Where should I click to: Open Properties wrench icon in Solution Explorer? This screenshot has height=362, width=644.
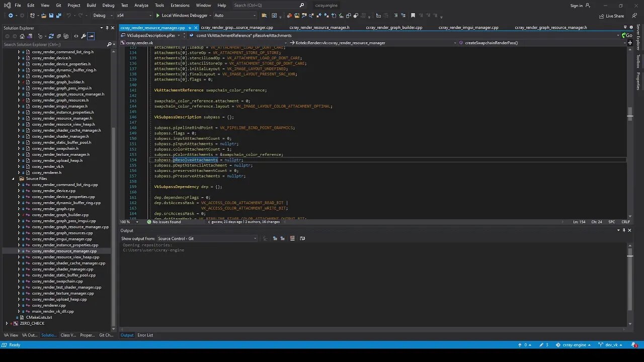(x=84, y=36)
